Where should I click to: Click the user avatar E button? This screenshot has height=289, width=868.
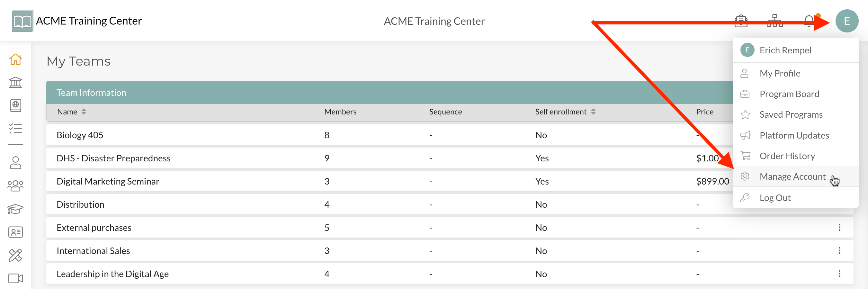point(847,21)
